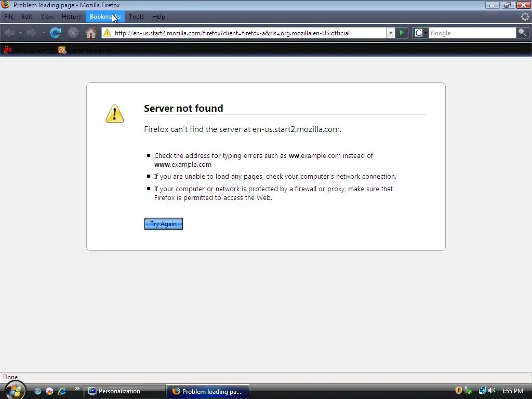The width and height of the screenshot is (532, 399).
Task: Click the Done status bar text
Action: point(10,377)
